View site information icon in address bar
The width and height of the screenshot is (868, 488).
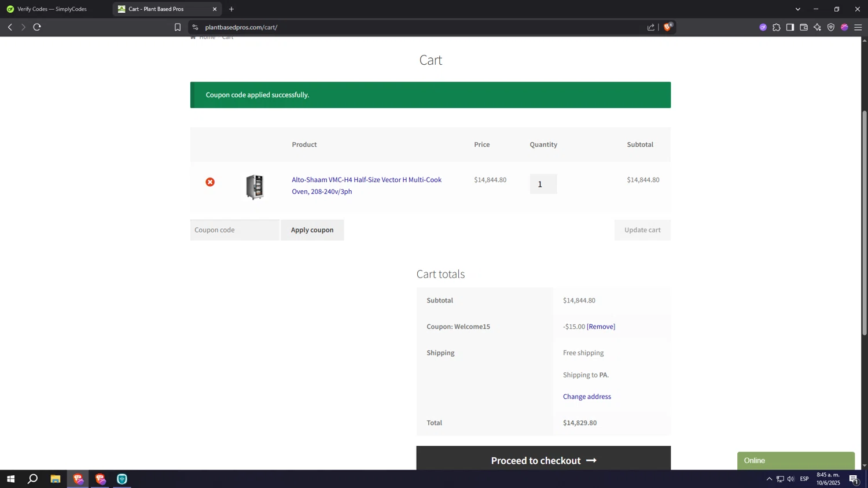[x=195, y=27]
